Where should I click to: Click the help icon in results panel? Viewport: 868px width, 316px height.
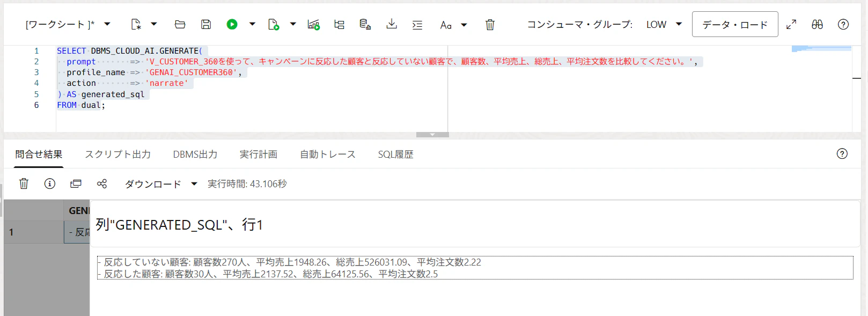842,154
